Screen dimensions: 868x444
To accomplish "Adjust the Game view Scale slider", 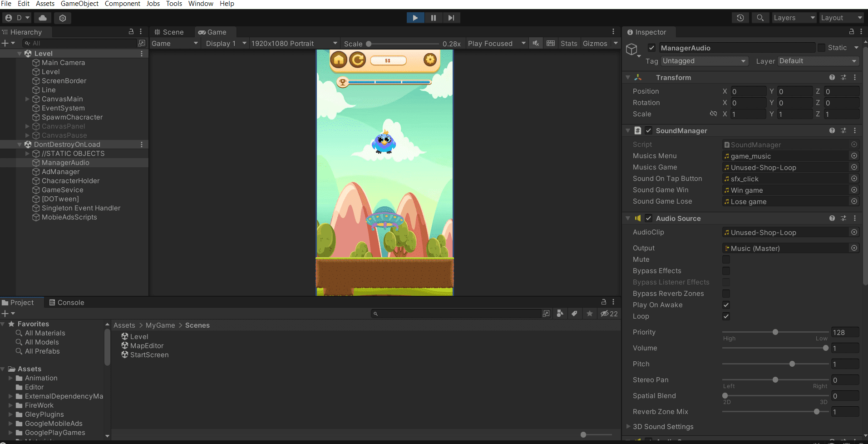I will click(x=403, y=44).
